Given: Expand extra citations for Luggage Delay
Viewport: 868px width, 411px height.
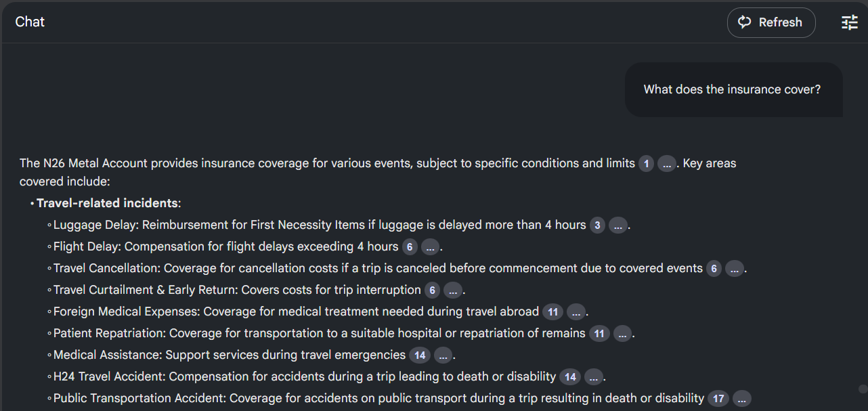Looking at the screenshot, I should pyautogui.click(x=618, y=225).
